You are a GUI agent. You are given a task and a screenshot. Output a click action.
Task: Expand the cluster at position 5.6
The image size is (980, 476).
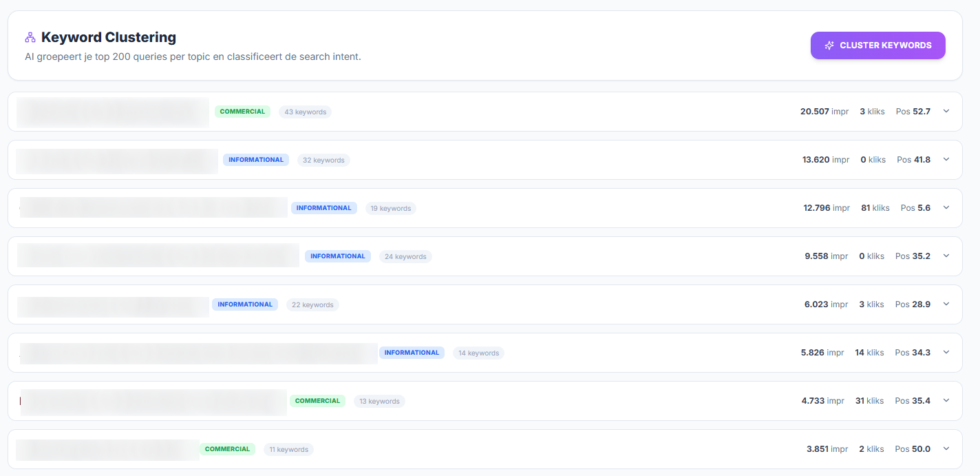(x=946, y=207)
